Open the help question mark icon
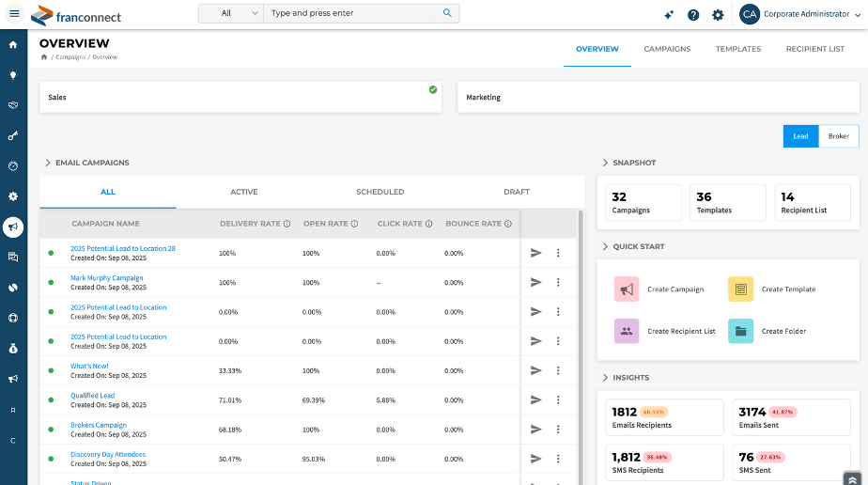 pyautogui.click(x=693, y=15)
